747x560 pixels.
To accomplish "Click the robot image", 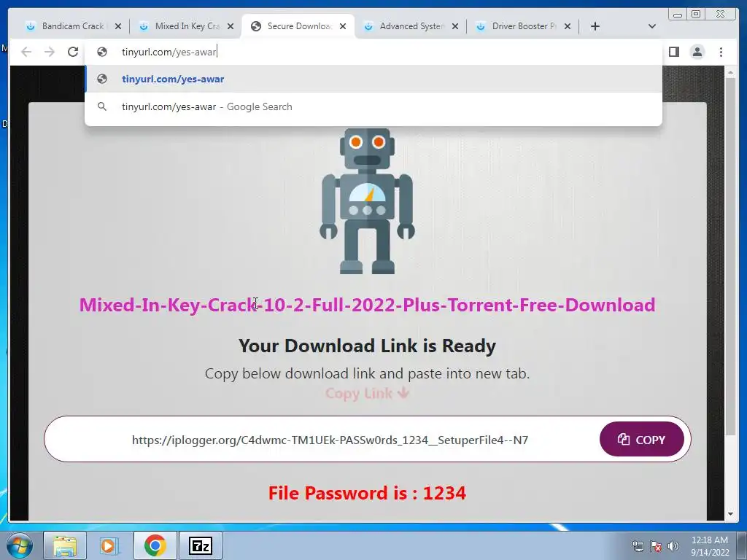I will point(368,201).
